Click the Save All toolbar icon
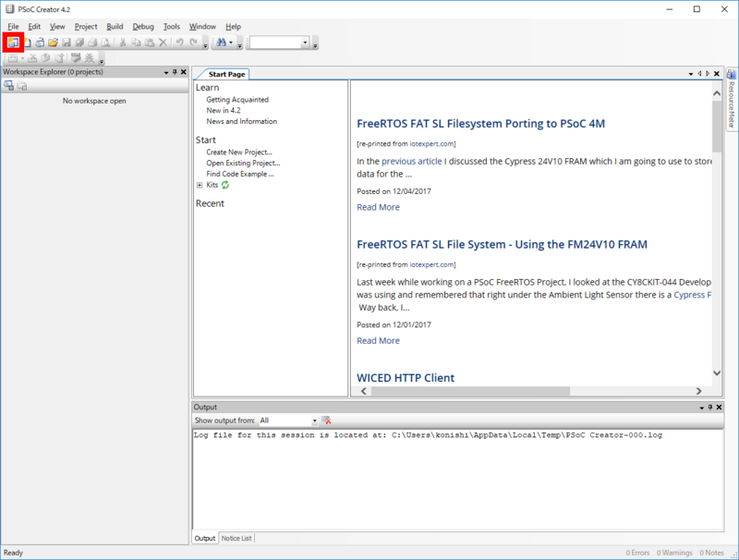This screenshot has width=739, height=560. coord(79,43)
